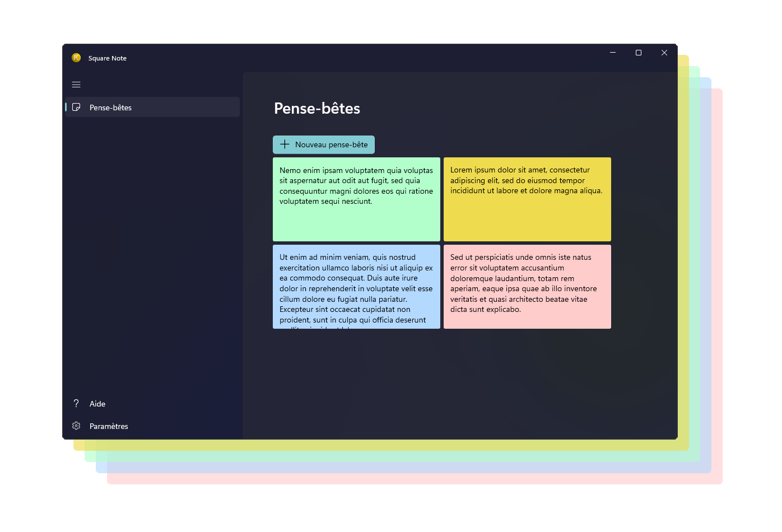Open the yellow 'Lorem ipsum dolor' note
The width and height of the screenshot is (782, 532).
point(527,199)
